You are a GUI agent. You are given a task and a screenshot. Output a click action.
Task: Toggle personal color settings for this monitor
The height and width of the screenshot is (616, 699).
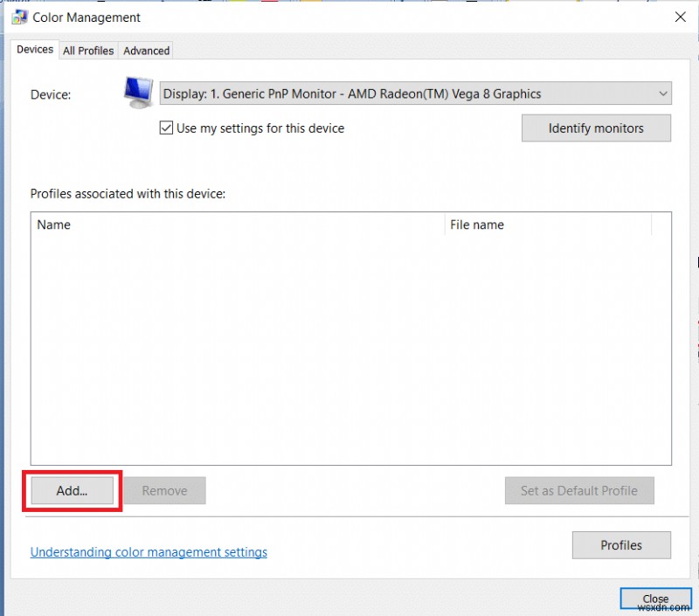(166, 128)
